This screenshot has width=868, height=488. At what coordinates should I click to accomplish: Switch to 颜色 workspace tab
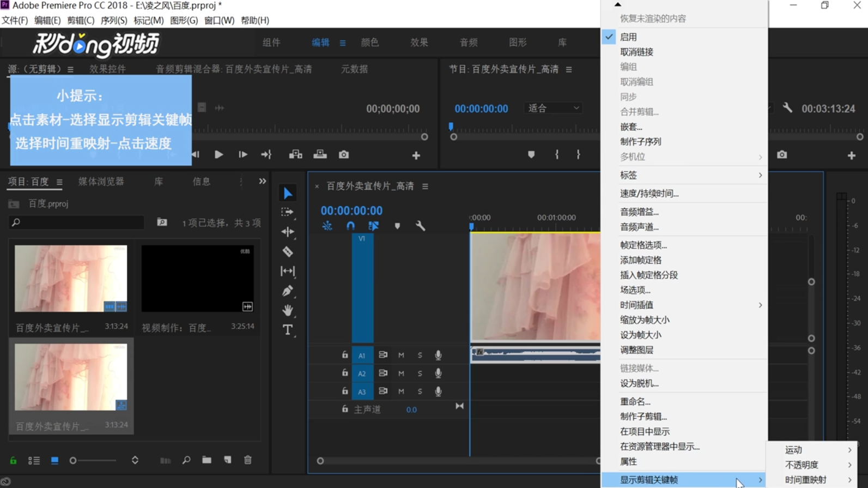point(370,42)
